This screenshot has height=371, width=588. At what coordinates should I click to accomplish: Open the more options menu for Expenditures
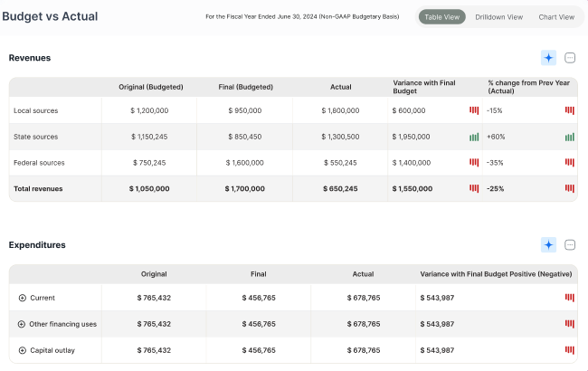click(570, 244)
